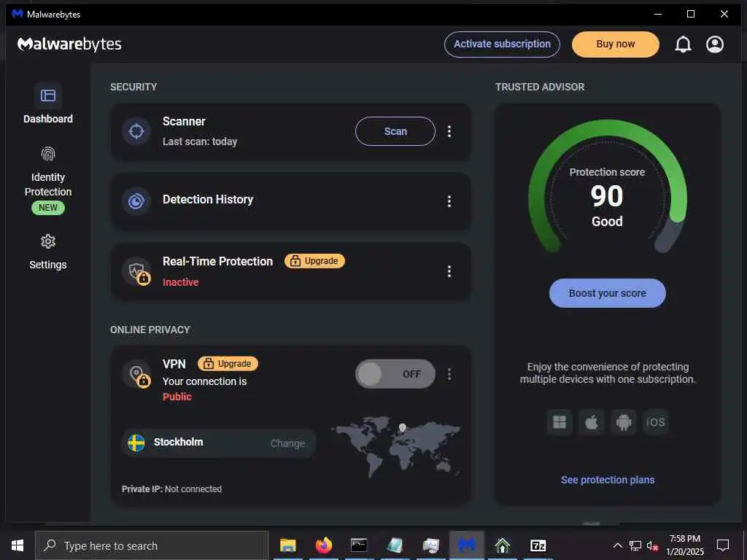This screenshot has width=747, height=560.
Task: Click the Sweden flag next to Stockholm
Action: tap(136, 443)
